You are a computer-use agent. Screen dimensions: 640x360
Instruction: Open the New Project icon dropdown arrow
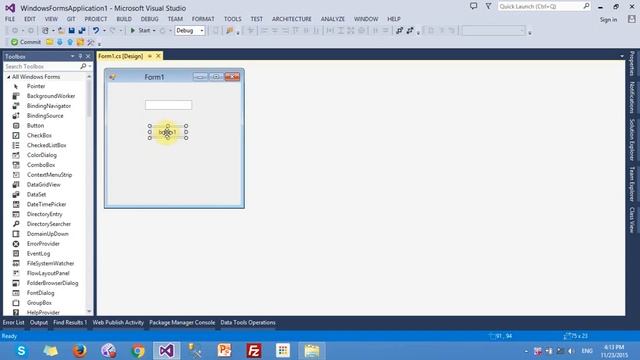[53, 31]
